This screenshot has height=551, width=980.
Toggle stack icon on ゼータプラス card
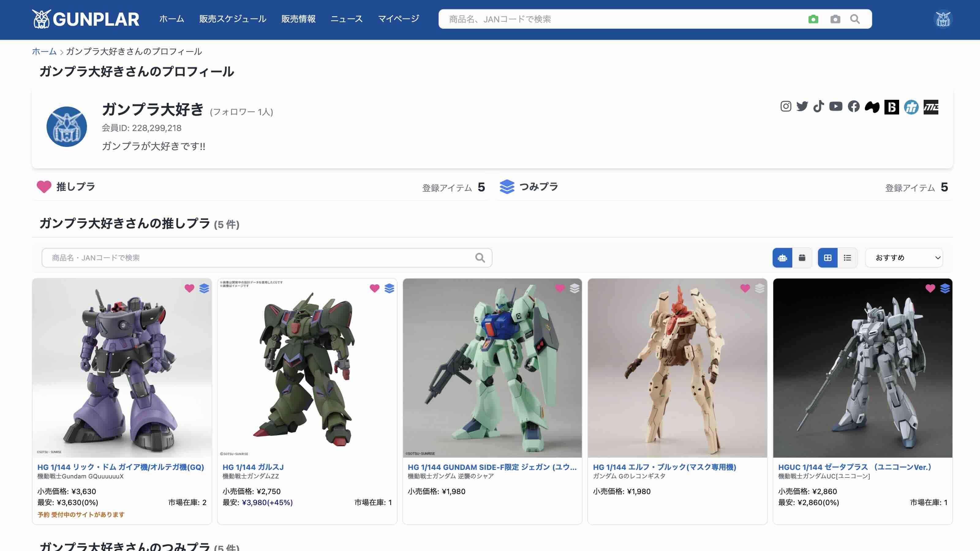pos(945,288)
